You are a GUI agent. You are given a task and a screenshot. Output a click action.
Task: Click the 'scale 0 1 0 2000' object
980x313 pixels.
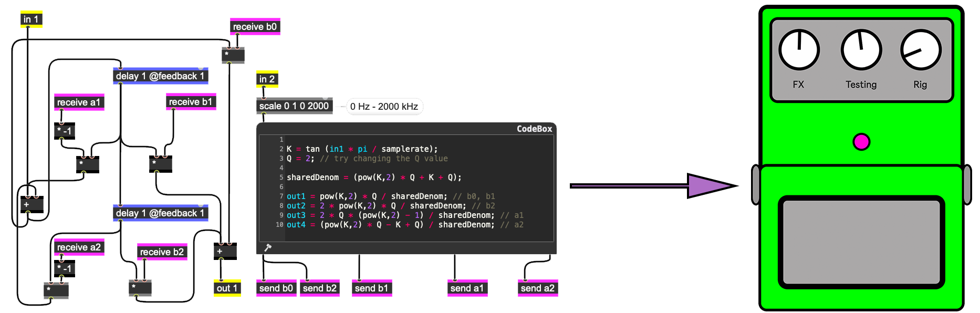tap(294, 106)
